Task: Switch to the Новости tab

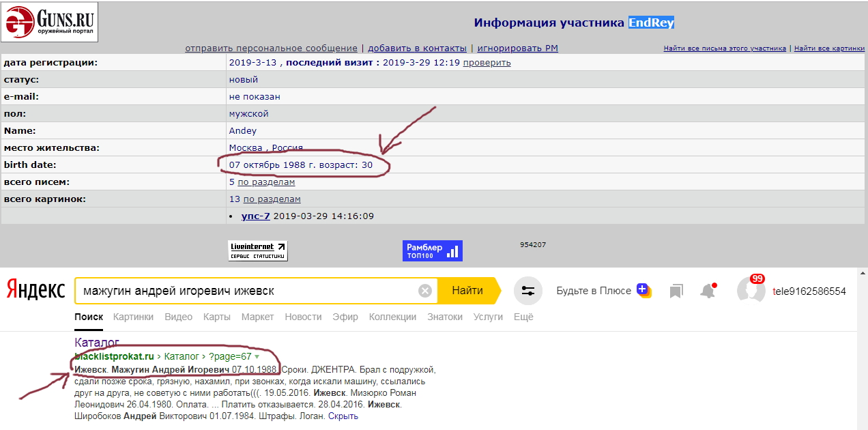Action: coord(303,317)
